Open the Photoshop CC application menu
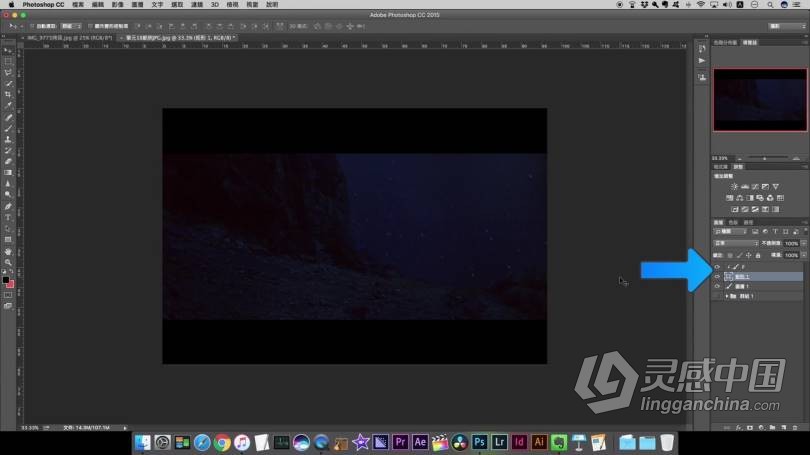 43,5
